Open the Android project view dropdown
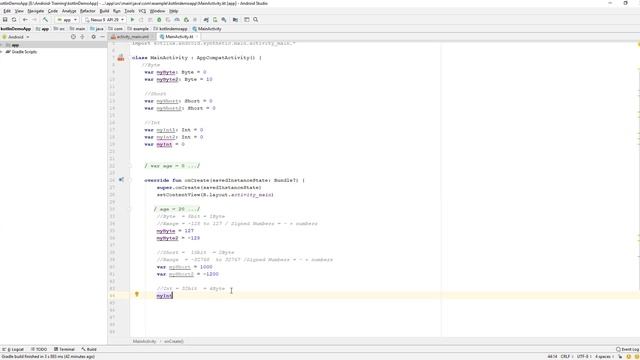Screen dimensions: 640x360 16,37
